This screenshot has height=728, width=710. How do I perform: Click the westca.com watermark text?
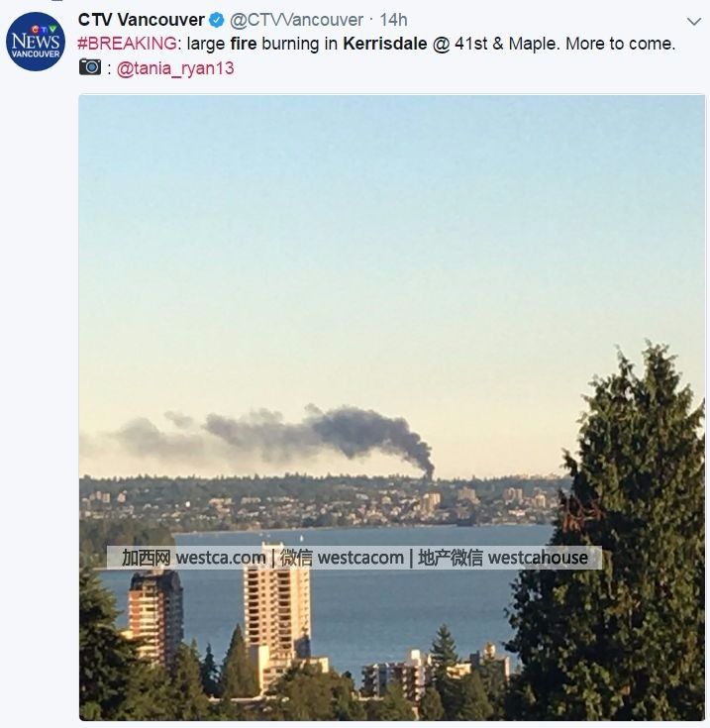tap(221, 558)
